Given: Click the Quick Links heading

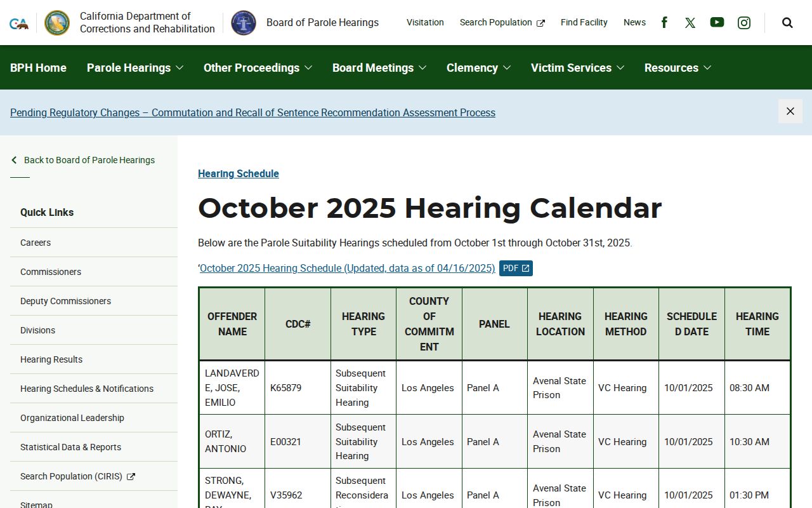Looking at the screenshot, I should pyautogui.click(x=47, y=212).
